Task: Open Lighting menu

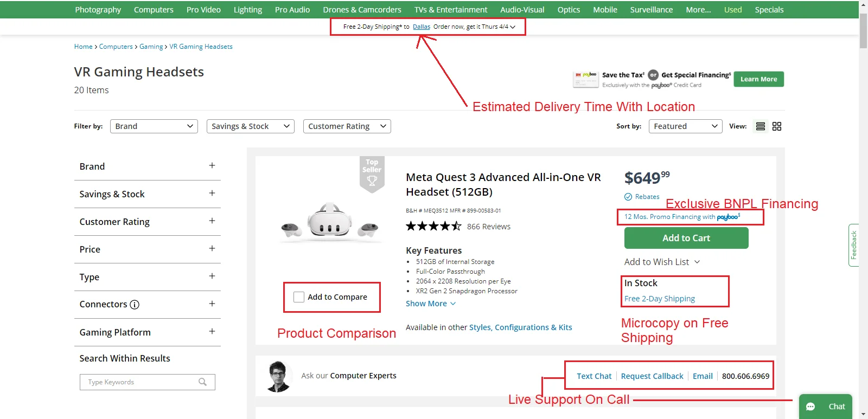Action: point(248,10)
